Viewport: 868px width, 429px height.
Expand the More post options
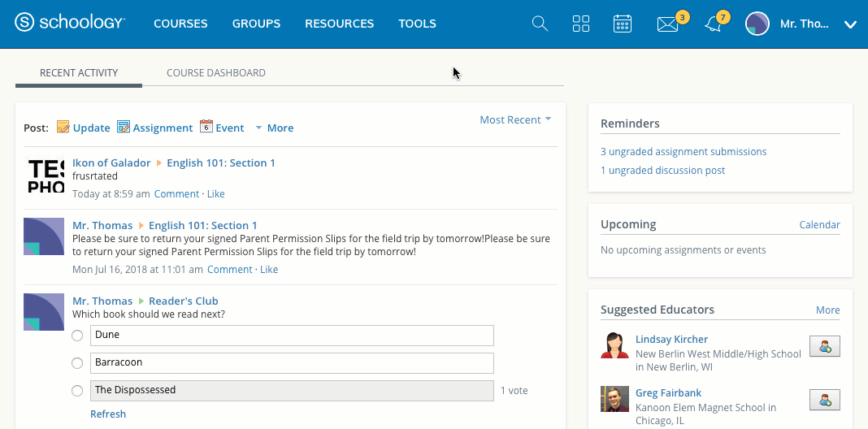274,128
